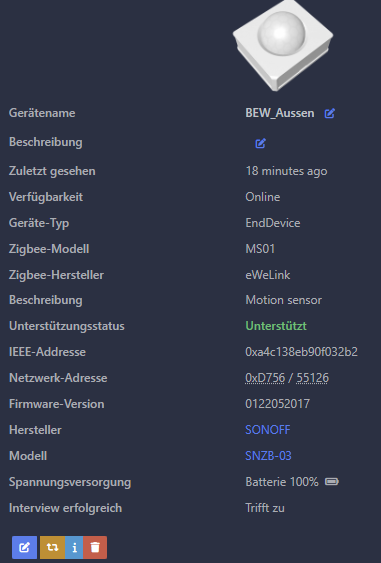Click the battery icon beside Batterie 100%
Viewport: 381px width, 563px height.
[331, 481]
